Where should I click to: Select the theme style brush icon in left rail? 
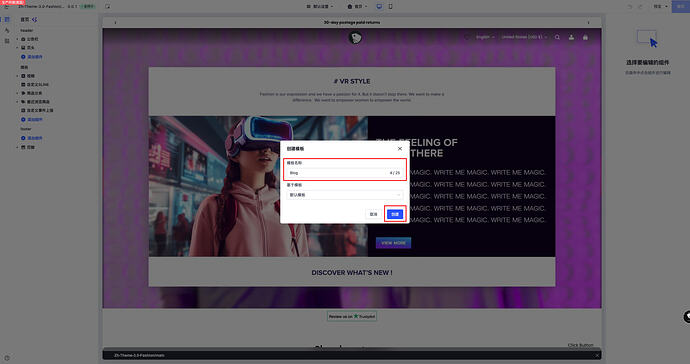pos(7,30)
